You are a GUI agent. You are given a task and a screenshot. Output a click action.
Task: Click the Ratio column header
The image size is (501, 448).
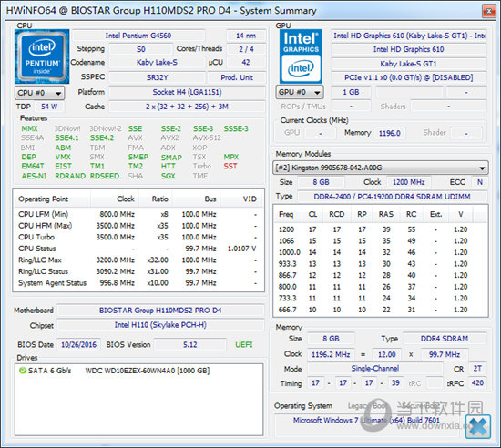tap(156, 199)
